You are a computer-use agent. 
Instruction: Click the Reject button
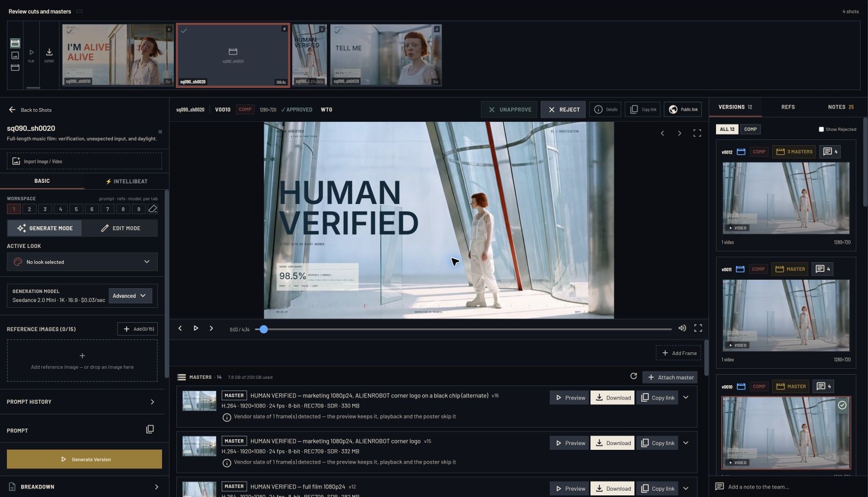pos(563,110)
